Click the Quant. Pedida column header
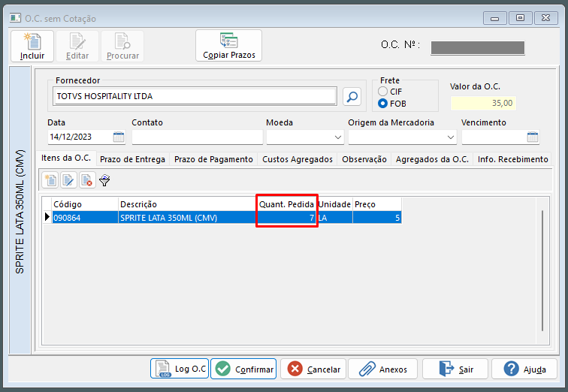The image size is (568, 392). (286, 204)
